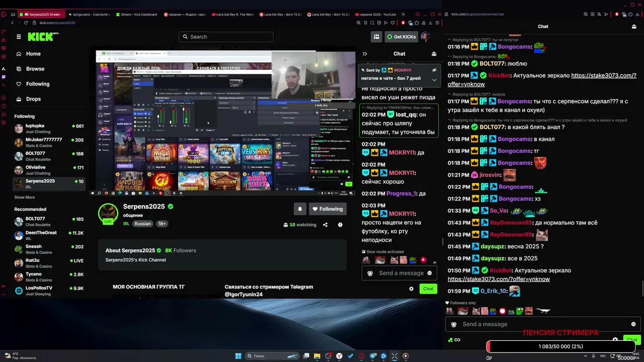Open Tyceno in Recommended list

click(49, 277)
